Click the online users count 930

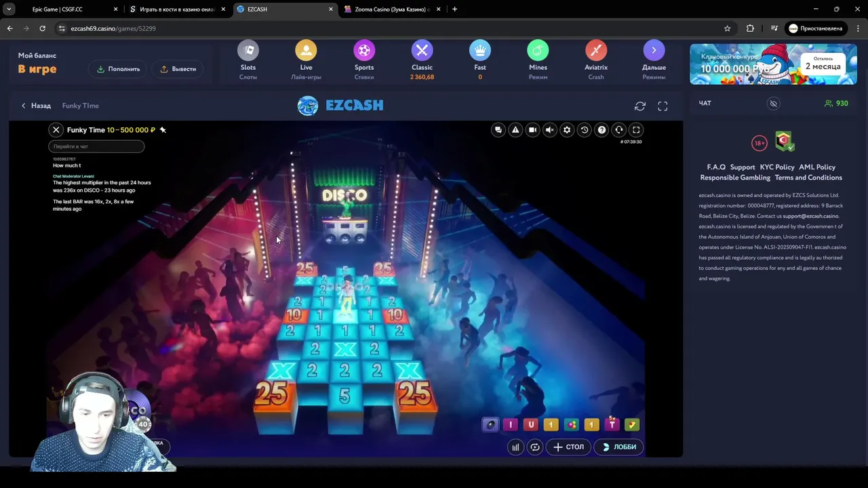click(836, 104)
